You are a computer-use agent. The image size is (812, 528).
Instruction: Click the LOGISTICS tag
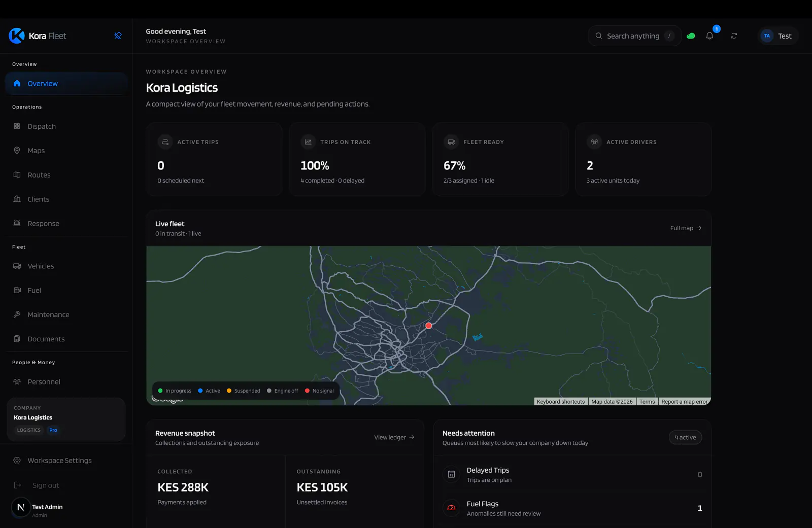click(29, 430)
